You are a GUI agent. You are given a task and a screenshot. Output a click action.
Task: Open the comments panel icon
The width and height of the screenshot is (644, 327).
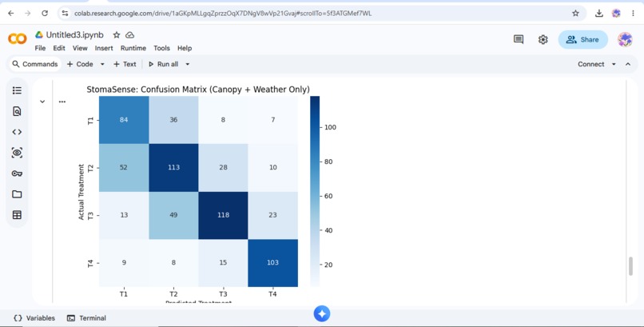[519, 39]
